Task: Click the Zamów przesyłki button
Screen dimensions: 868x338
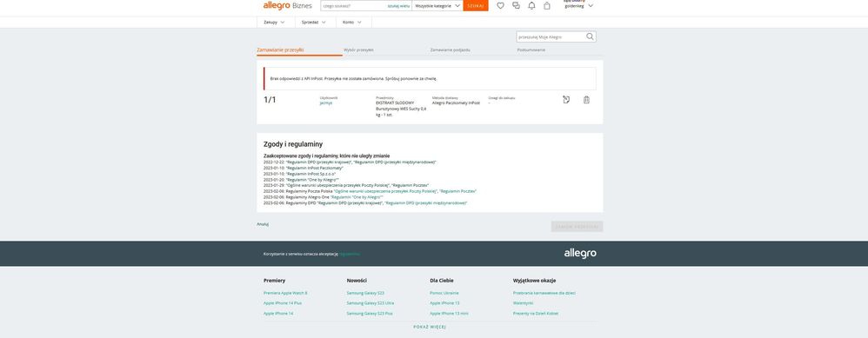Action: pos(577,226)
